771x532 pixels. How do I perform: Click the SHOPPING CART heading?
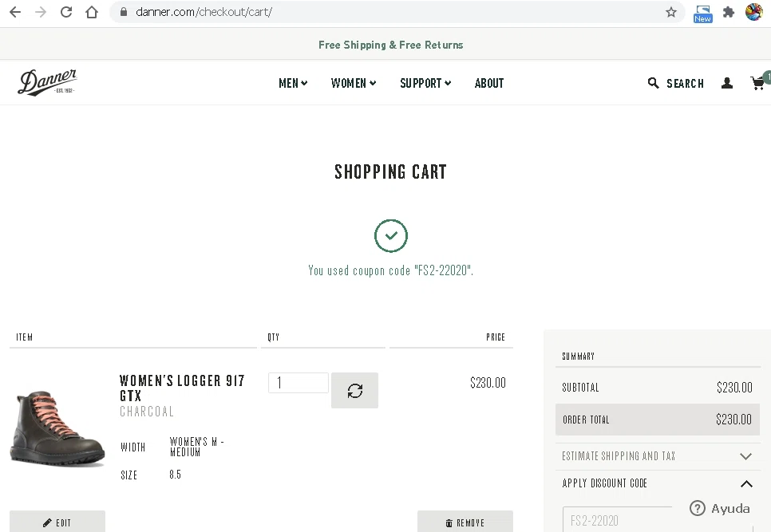[391, 172]
